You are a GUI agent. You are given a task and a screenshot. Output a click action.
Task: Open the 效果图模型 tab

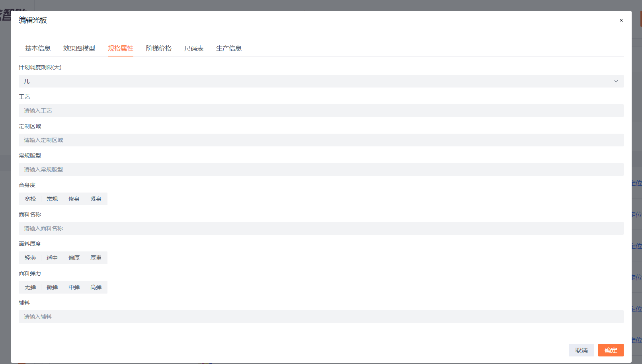coord(79,48)
